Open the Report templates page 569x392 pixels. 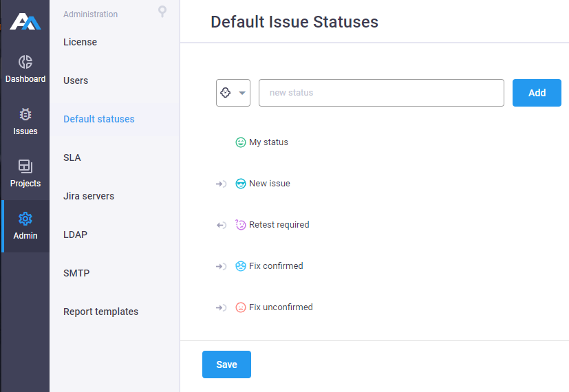click(100, 312)
